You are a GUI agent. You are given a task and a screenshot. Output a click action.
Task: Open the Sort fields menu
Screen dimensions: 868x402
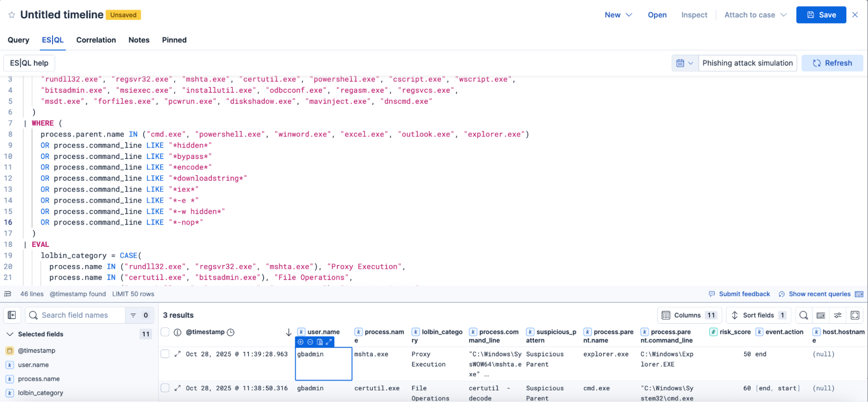coord(758,315)
